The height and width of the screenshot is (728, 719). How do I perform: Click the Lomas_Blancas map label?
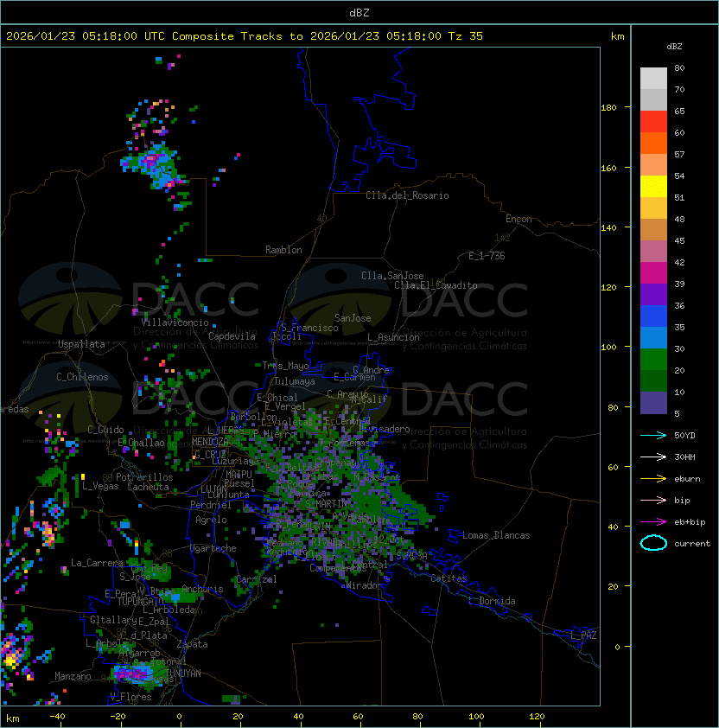[x=496, y=535]
